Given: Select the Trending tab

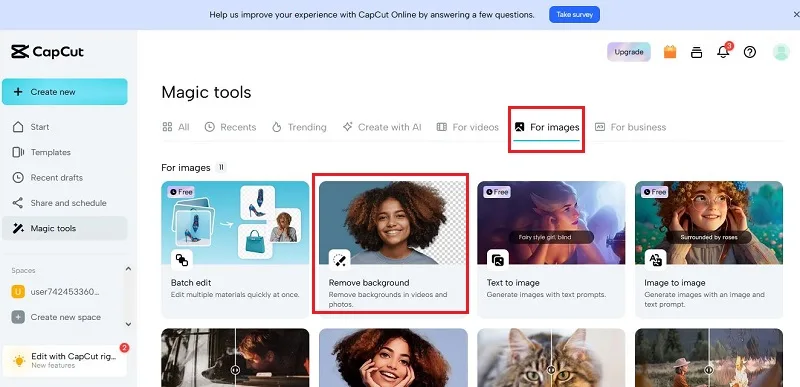Looking at the screenshot, I should pos(299,127).
